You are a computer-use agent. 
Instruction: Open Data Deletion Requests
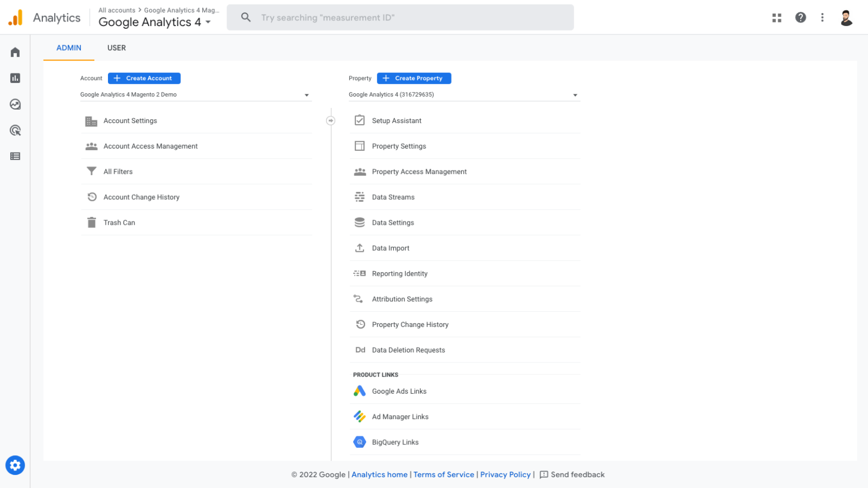click(x=465, y=350)
